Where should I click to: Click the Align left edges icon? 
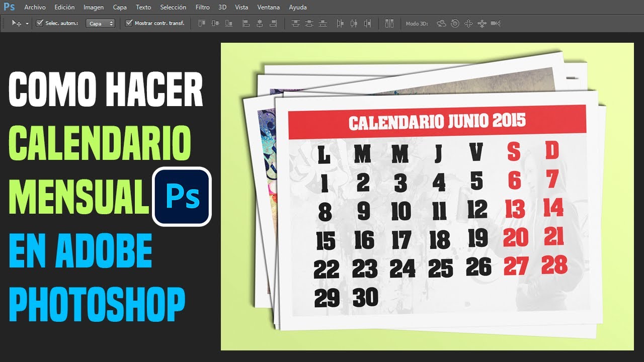click(246, 23)
